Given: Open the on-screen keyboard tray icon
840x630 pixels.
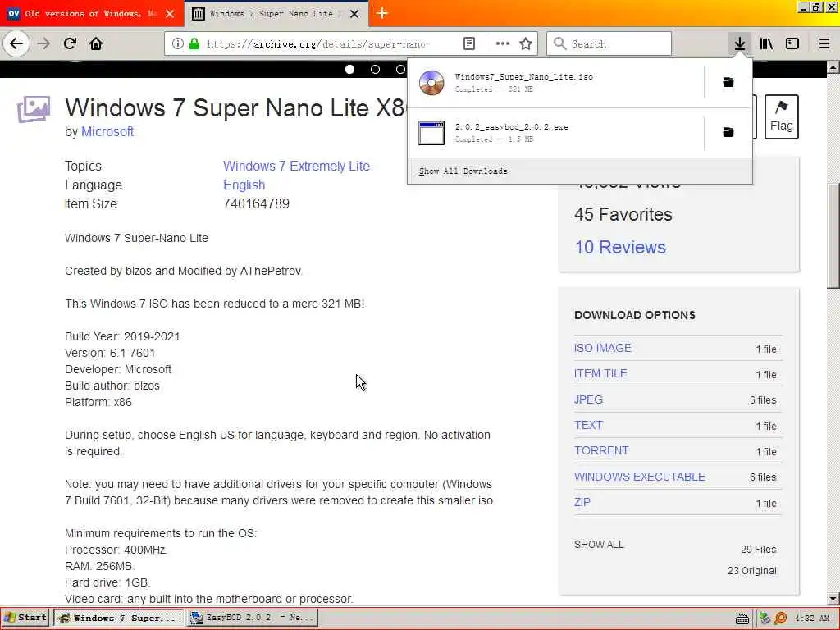Looking at the screenshot, I should pos(742,619).
